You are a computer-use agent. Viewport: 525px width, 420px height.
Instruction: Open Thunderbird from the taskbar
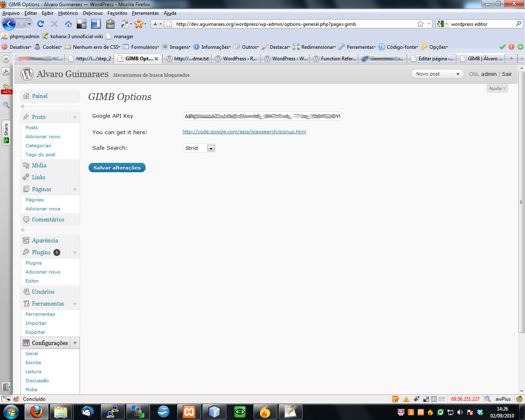tap(87, 411)
